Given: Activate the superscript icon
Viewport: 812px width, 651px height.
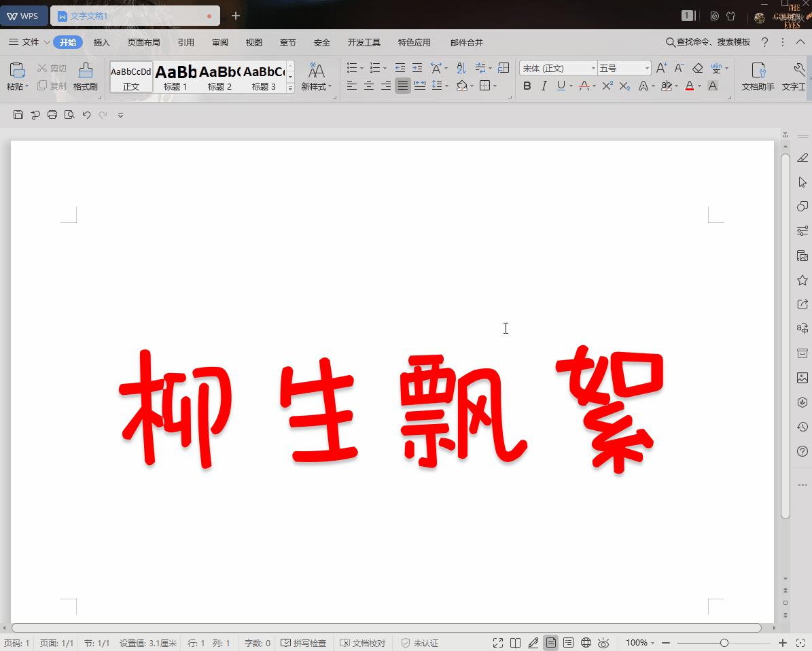Looking at the screenshot, I should click(x=606, y=86).
